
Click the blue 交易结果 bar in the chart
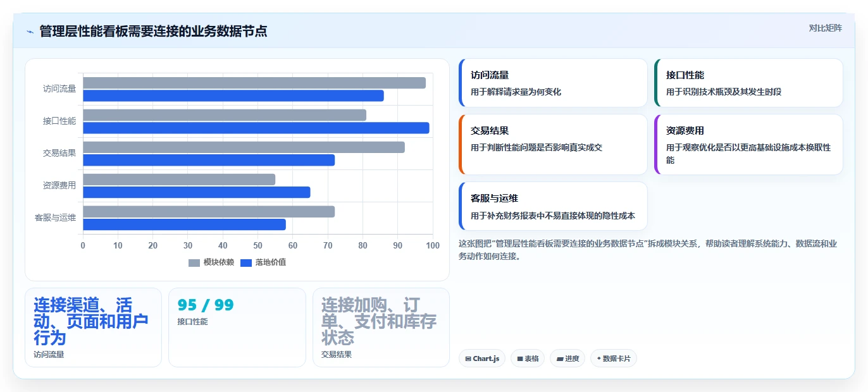coord(209,160)
